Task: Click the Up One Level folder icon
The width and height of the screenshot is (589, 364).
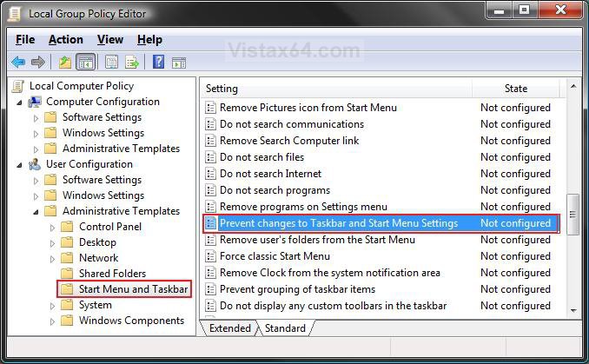Action: tap(65, 62)
